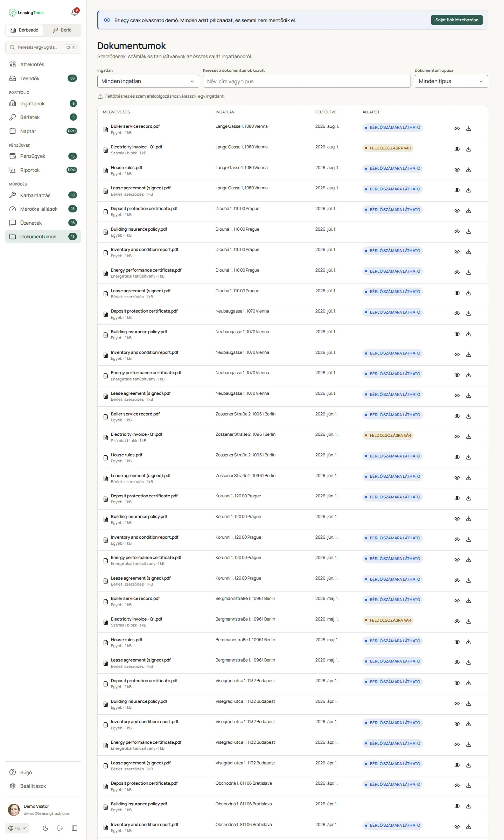Go to Ingatlanok in the sidebar

pos(43,104)
